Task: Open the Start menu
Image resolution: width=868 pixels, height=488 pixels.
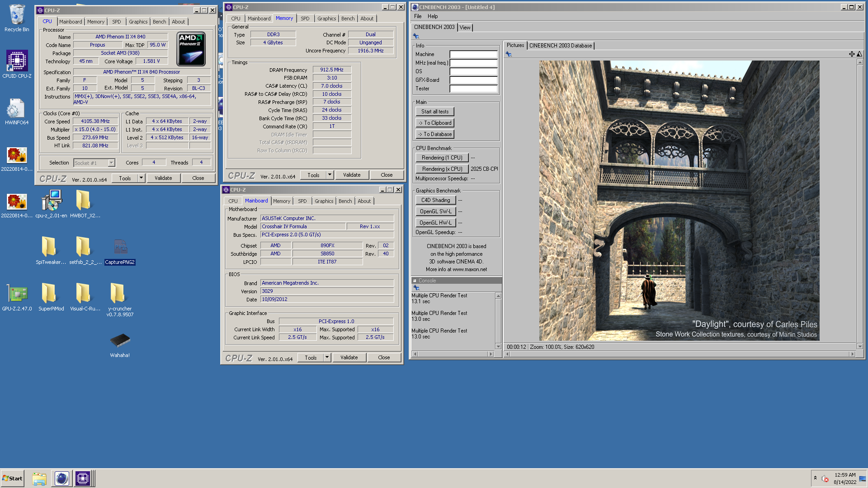Action: (12, 479)
